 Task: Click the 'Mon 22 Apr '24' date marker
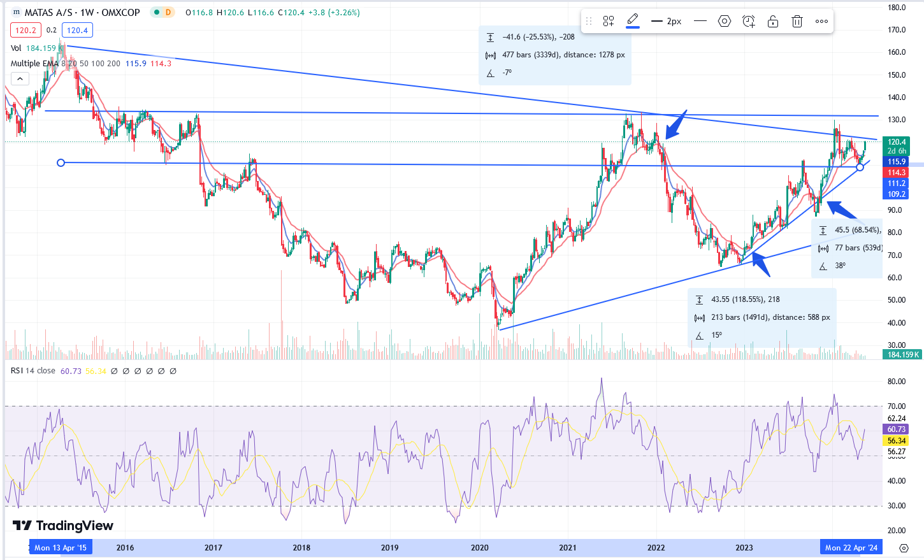tap(851, 547)
